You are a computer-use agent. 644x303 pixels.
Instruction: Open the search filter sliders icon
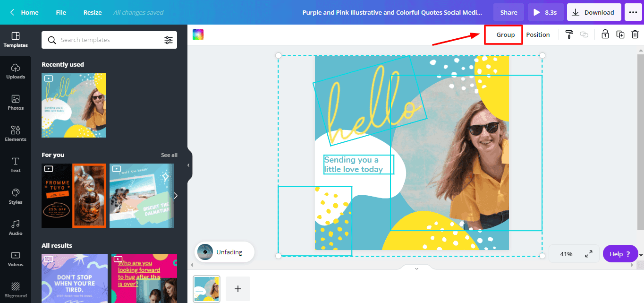click(x=169, y=40)
